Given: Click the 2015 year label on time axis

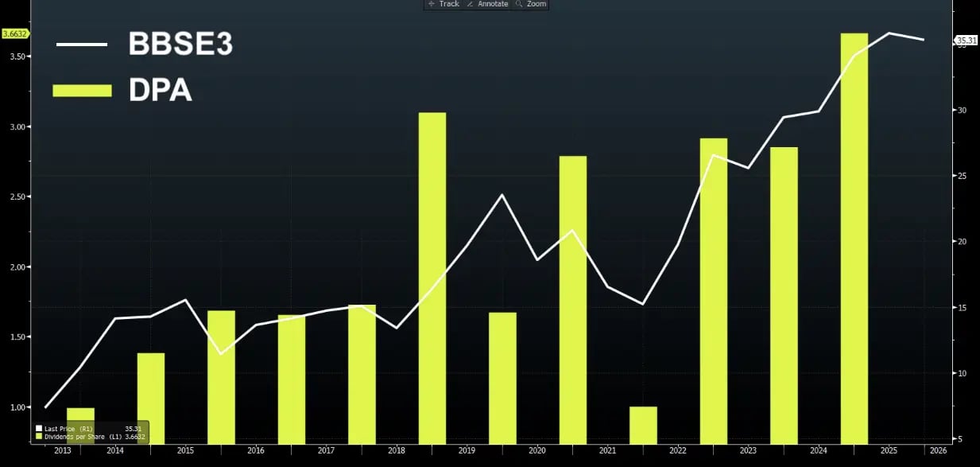Looking at the screenshot, I should pos(185,451).
